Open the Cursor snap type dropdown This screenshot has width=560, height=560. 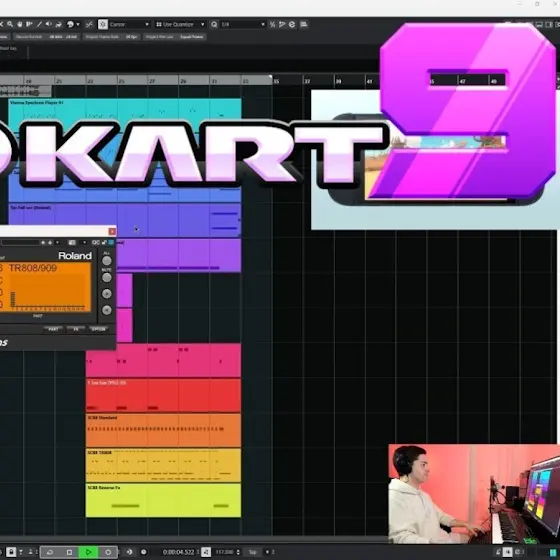point(129,24)
